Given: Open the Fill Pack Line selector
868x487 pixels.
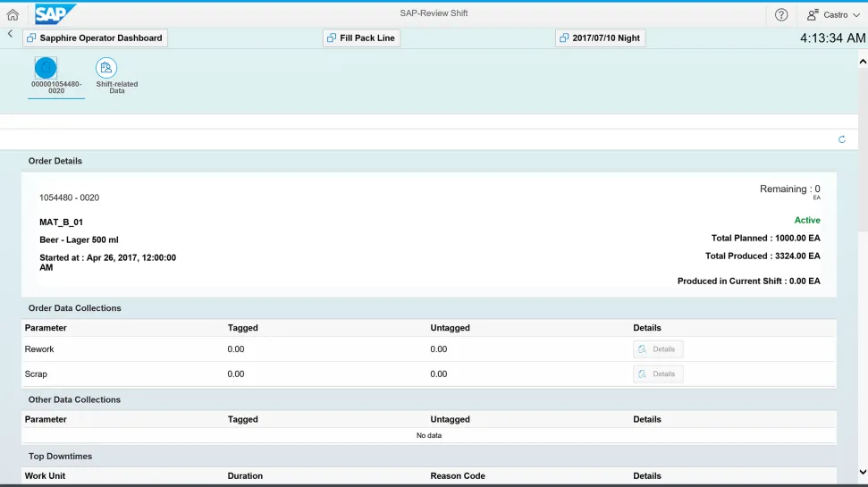Looking at the screenshot, I should click(x=361, y=38).
